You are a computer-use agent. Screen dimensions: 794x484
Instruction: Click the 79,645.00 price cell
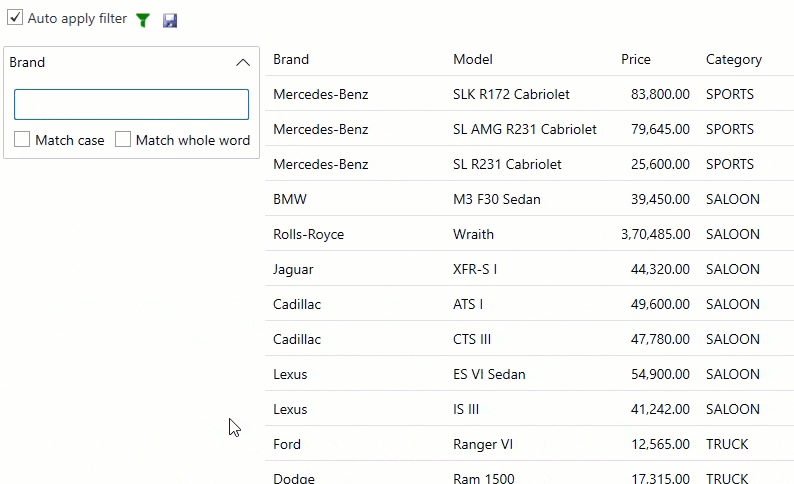tap(660, 129)
